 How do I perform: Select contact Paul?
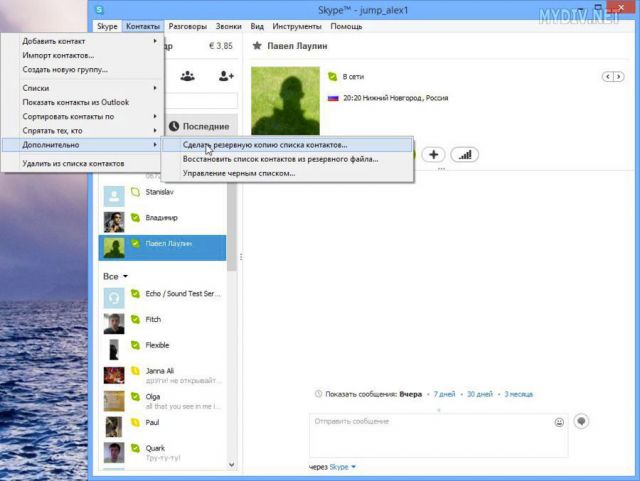[x=162, y=426]
